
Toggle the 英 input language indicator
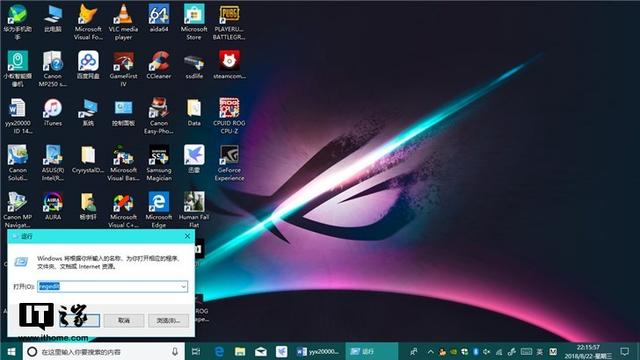tap(540, 351)
